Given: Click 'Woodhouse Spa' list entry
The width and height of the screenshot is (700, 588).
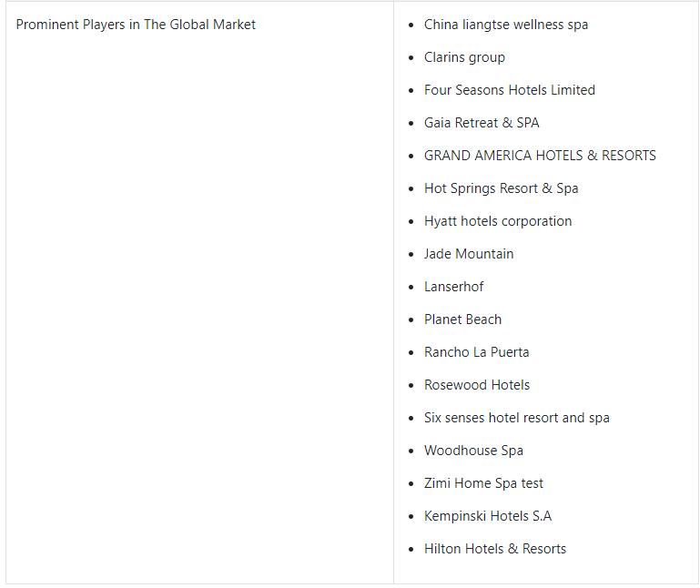Looking at the screenshot, I should click(x=473, y=451).
